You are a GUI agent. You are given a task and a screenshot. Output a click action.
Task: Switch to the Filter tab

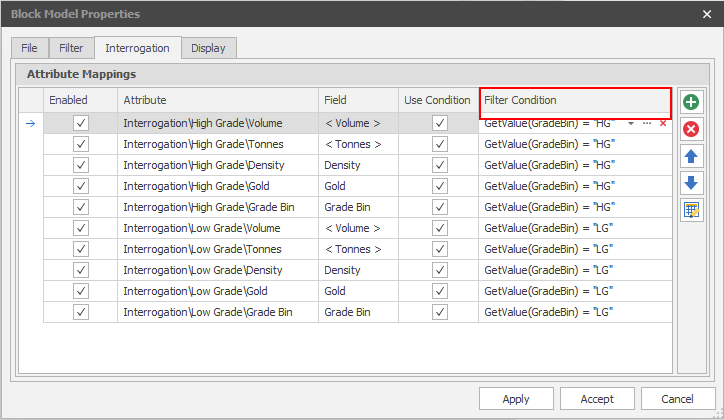click(x=71, y=47)
